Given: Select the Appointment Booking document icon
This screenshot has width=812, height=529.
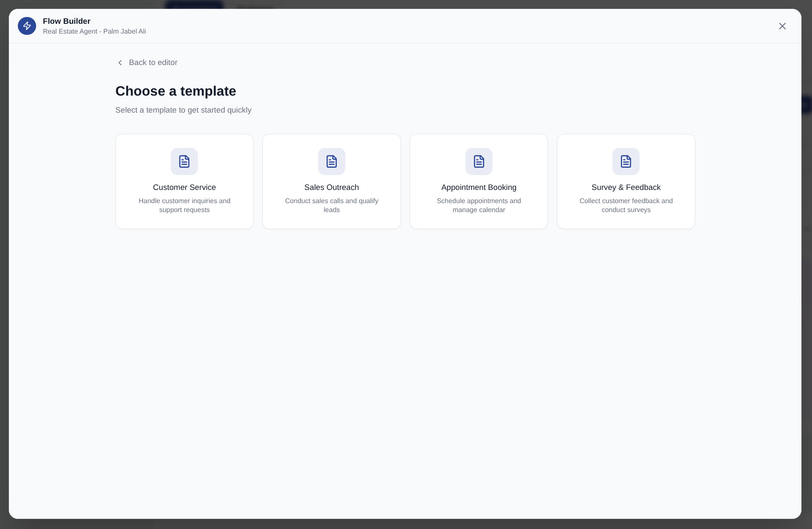Looking at the screenshot, I should [x=479, y=161].
